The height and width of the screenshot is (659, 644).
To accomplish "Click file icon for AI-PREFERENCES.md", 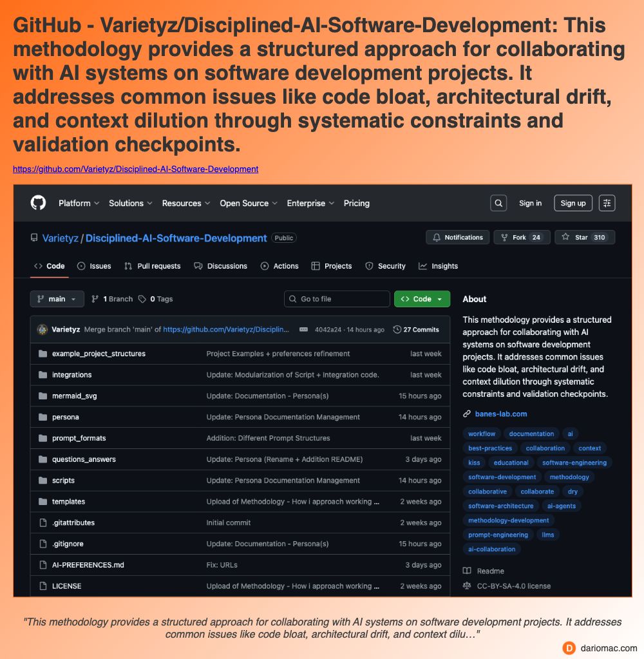I will [x=43, y=565].
